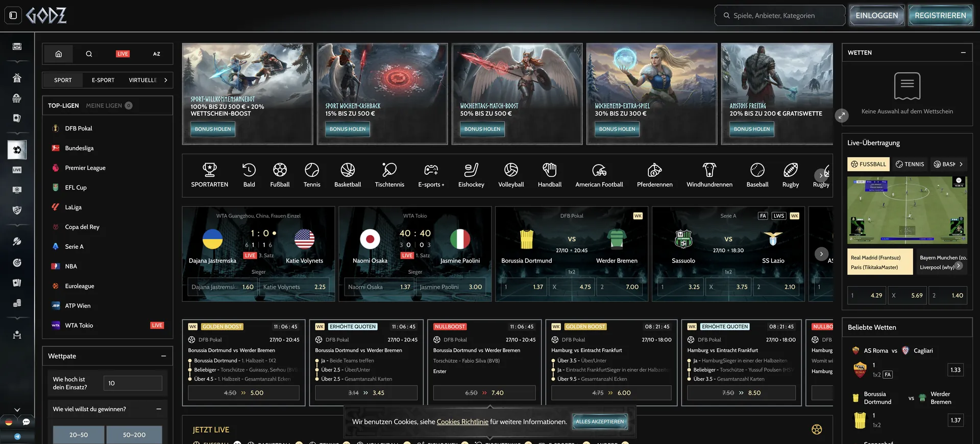The image size is (980, 444).
Task: Switch to the LIVE tab in sportsbook panel
Action: pyautogui.click(x=122, y=54)
